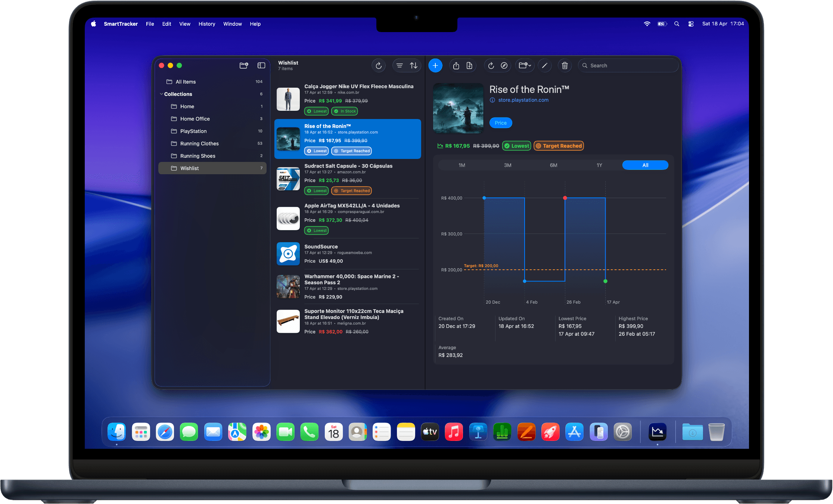Open App Store from the Dock
The width and height of the screenshot is (833, 504).
[574, 432]
